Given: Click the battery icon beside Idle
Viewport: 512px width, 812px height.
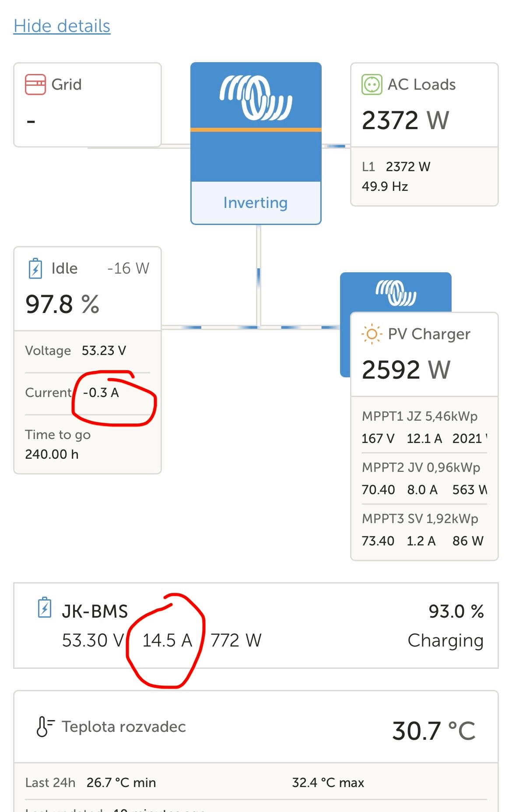Looking at the screenshot, I should pos(35,268).
